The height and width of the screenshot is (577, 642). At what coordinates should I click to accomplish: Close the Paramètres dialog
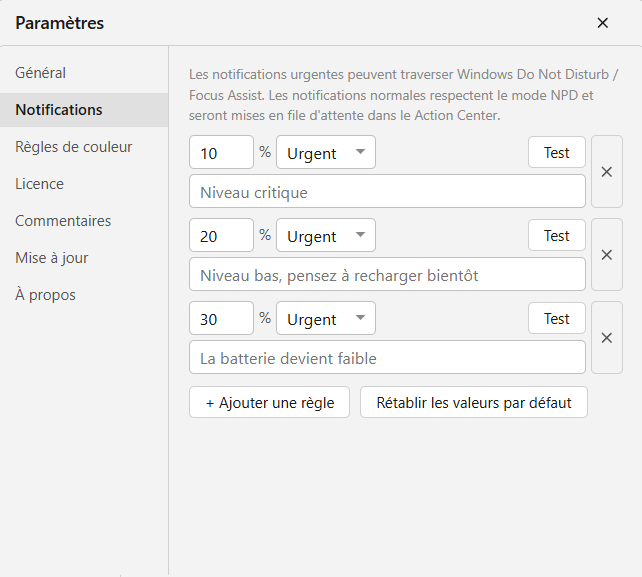pyautogui.click(x=602, y=23)
